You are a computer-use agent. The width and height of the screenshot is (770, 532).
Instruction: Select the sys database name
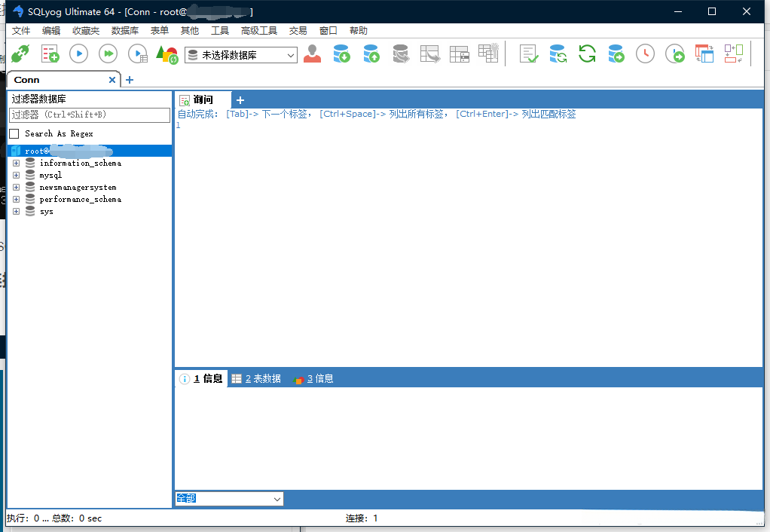click(x=47, y=212)
